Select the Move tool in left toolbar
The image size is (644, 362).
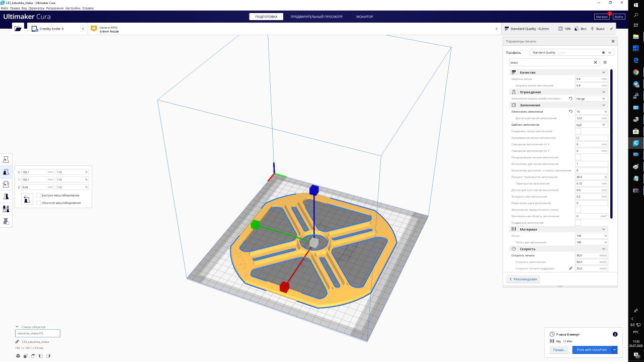coord(6,159)
